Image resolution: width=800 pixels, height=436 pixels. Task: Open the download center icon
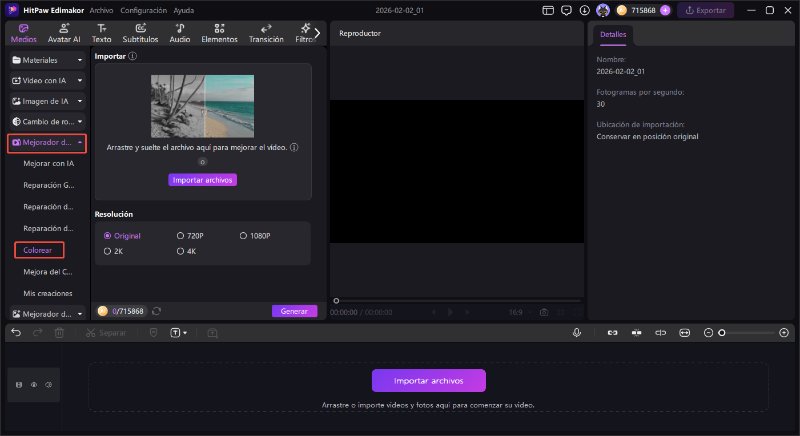coord(585,10)
